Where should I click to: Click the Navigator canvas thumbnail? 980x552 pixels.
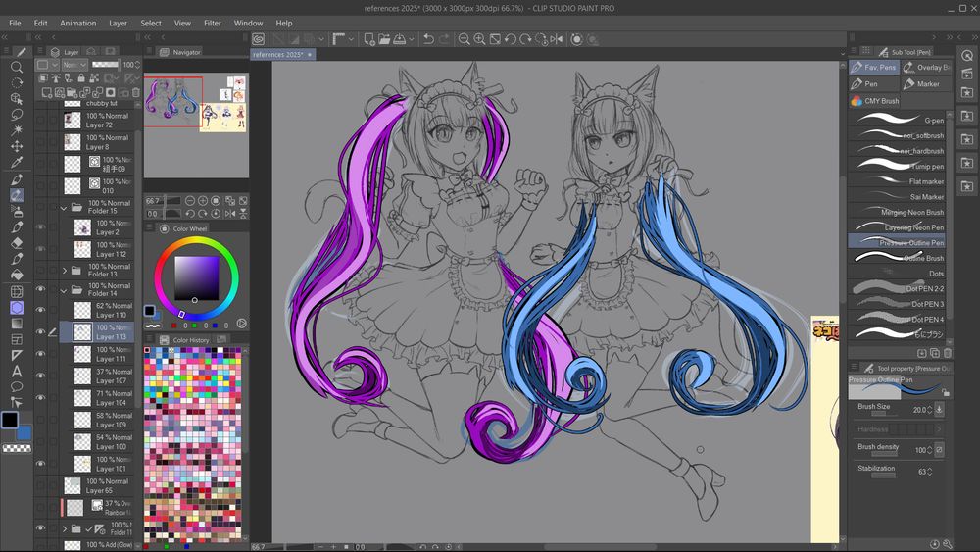point(196,103)
